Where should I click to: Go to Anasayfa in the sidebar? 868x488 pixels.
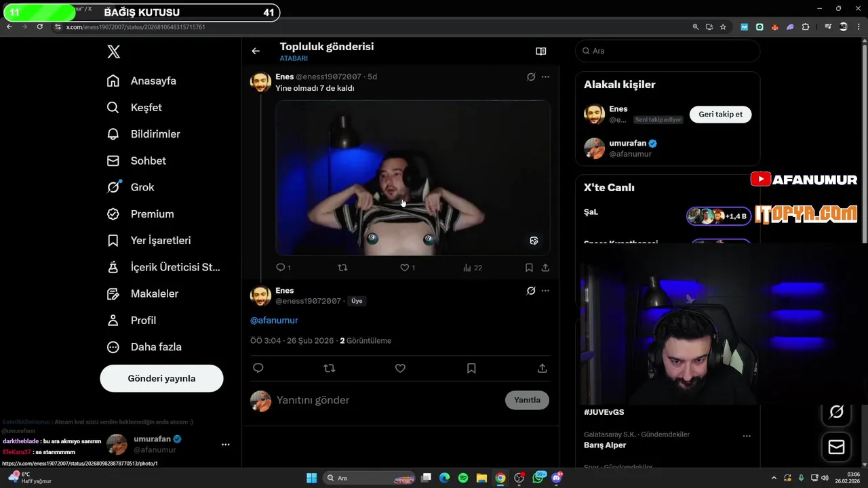coord(142,81)
